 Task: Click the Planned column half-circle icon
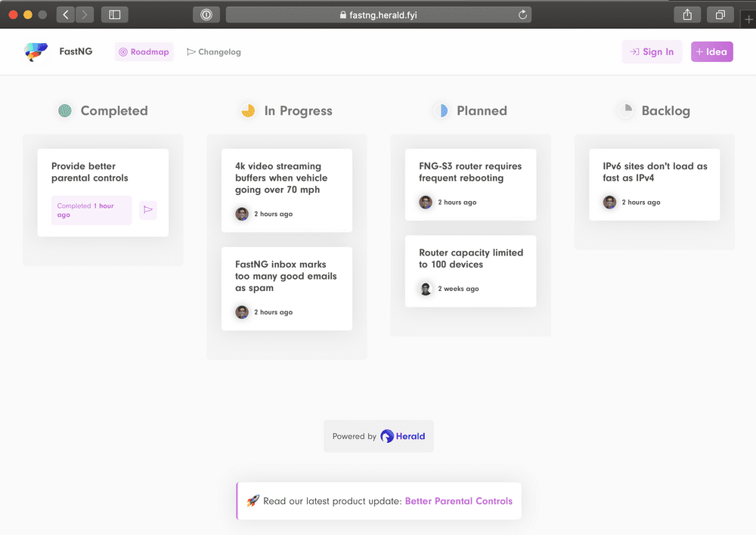click(441, 110)
